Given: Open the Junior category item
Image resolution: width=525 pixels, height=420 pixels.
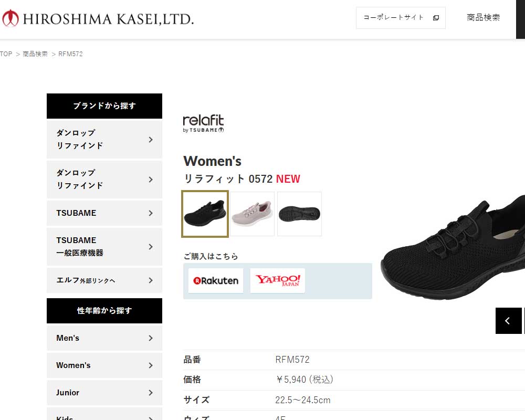Looking at the screenshot, I should coord(104,393).
